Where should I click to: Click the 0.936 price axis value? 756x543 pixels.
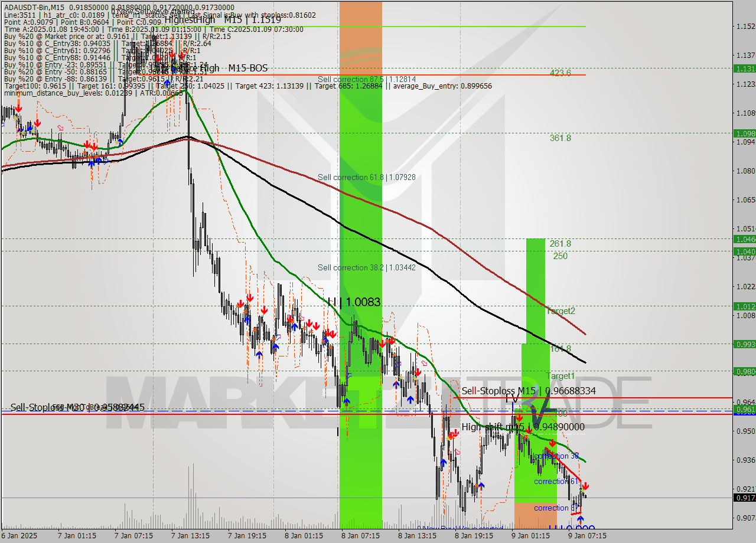click(x=745, y=460)
